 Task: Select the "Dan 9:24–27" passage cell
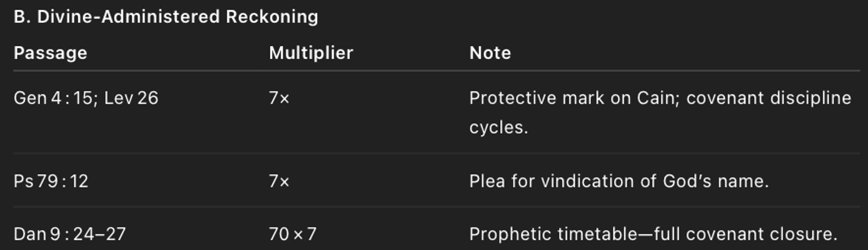pos(69,234)
